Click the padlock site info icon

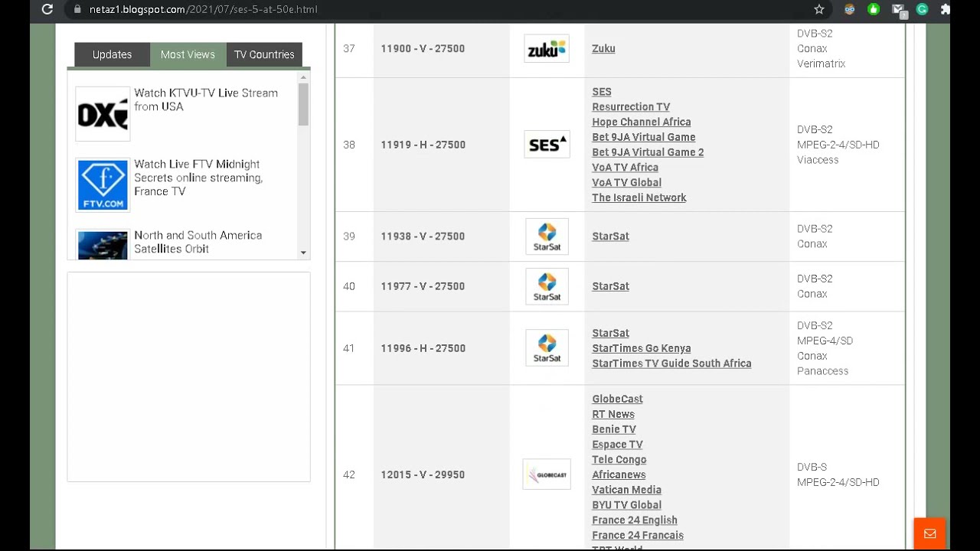[x=77, y=9]
